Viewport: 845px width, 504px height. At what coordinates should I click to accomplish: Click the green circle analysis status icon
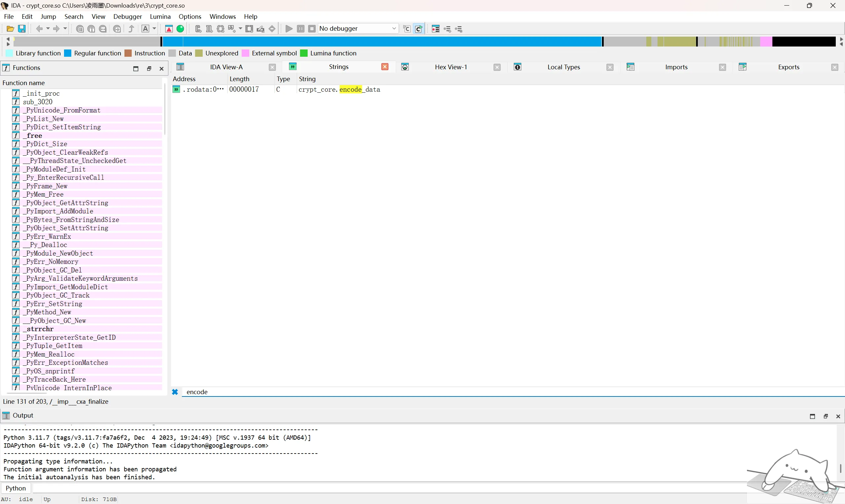click(x=181, y=29)
